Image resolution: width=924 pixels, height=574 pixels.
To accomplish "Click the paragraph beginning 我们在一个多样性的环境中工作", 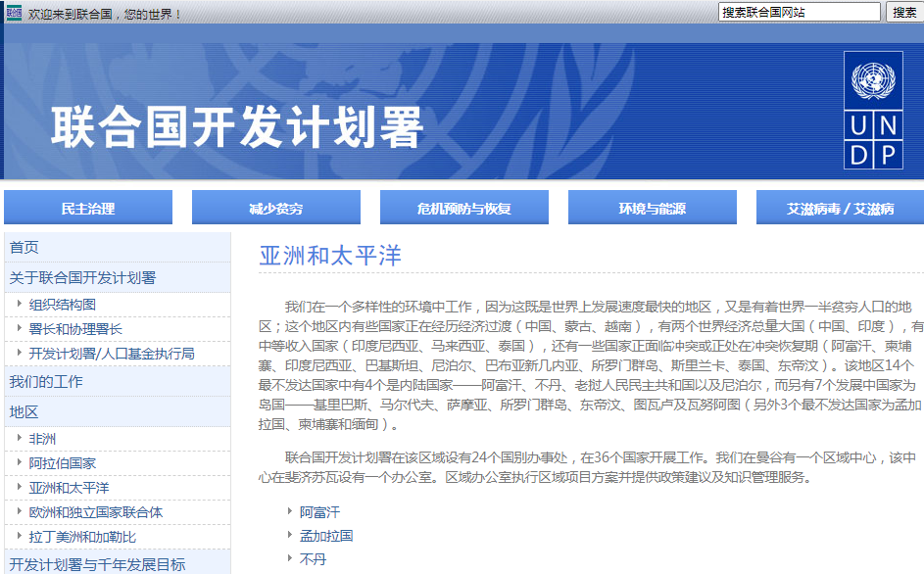I will 591,365.
